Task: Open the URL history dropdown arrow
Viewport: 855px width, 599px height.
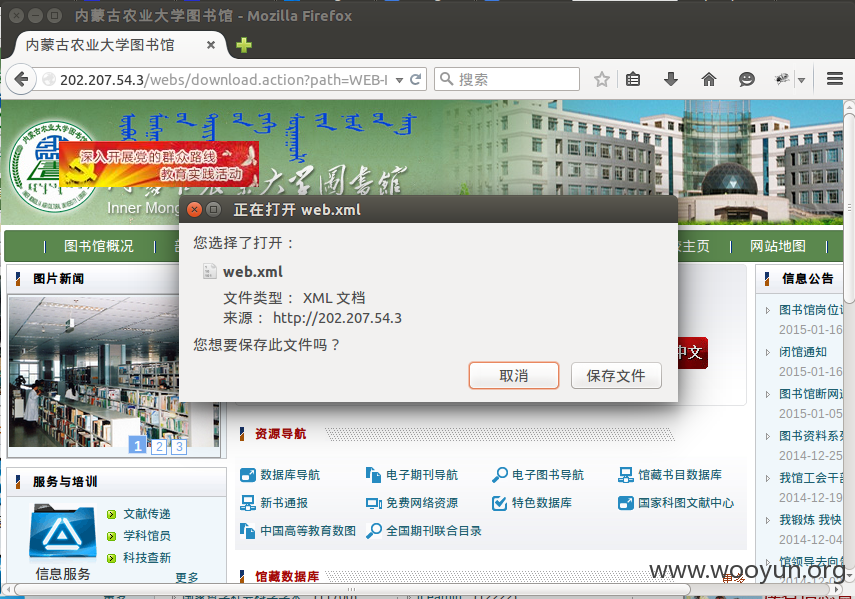Action: (x=399, y=80)
